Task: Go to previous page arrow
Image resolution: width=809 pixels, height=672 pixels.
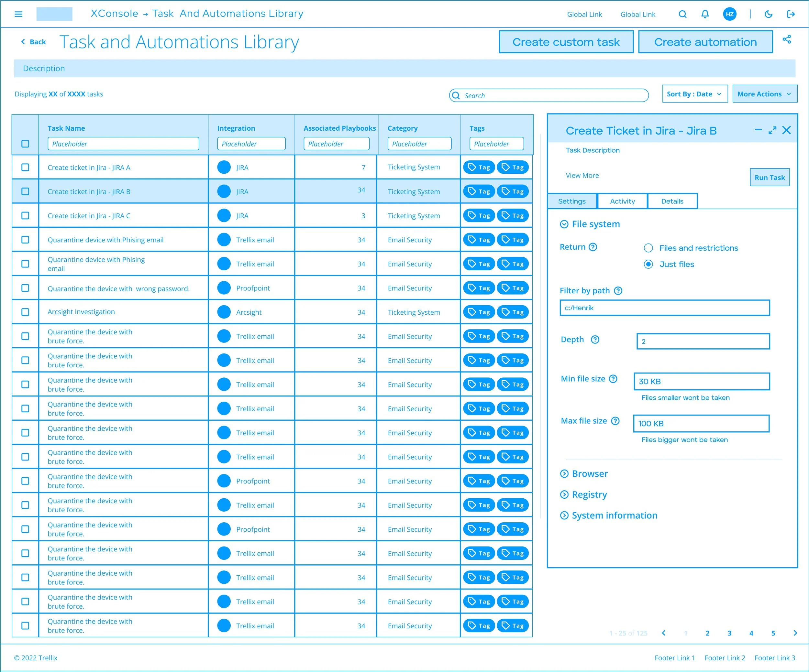Action: 663,633
